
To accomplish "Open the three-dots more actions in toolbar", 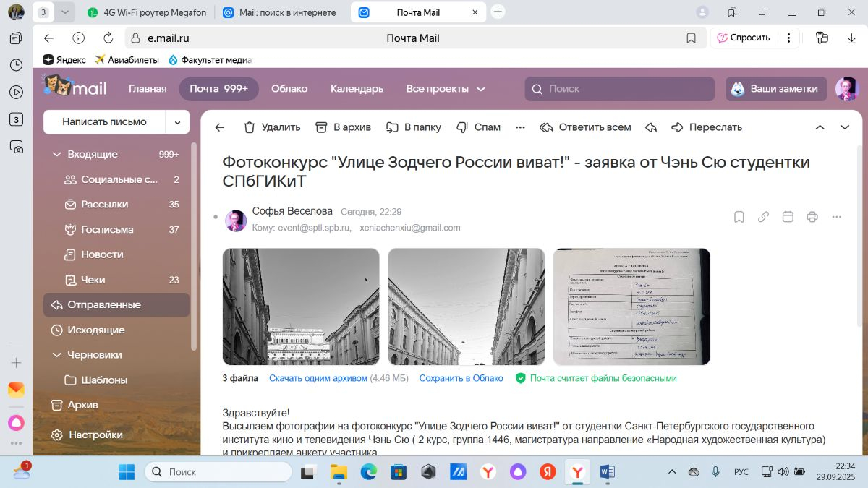I will click(x=520, y=127).
